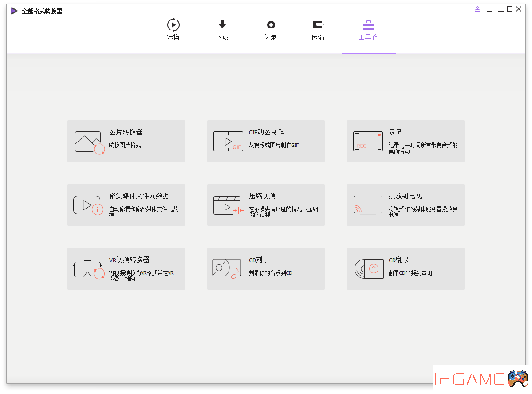
Task: Click the description 刻录你的音乐到CD
Action: [x=270, y=273]
